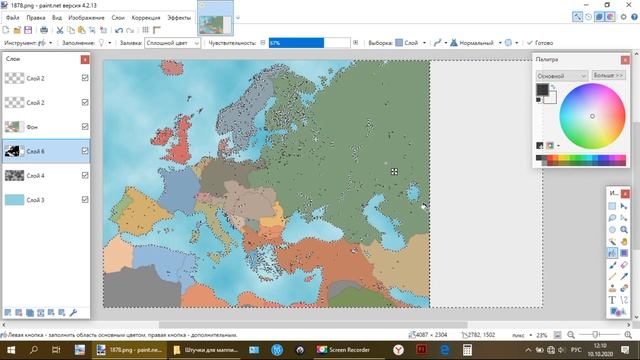Click the Paste clipboard icon

[82, 30]
